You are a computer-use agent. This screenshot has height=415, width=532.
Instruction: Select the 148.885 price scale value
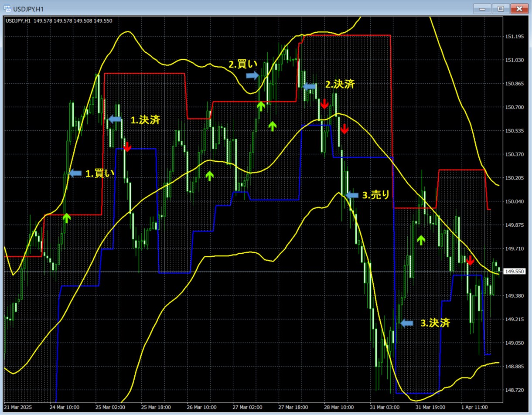point(514,367)
